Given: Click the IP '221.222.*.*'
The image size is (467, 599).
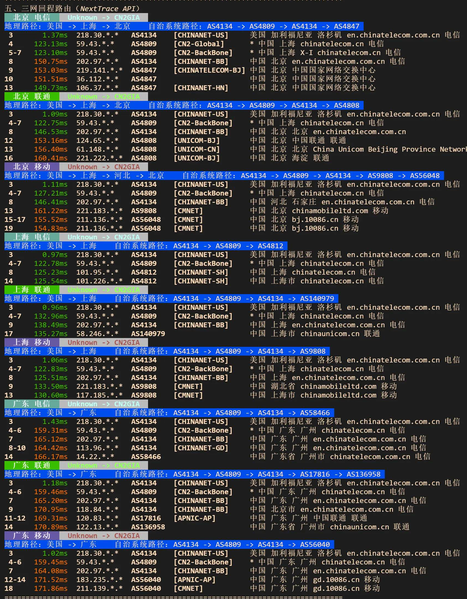Looking at the screenshot, I should coord(99,158).
